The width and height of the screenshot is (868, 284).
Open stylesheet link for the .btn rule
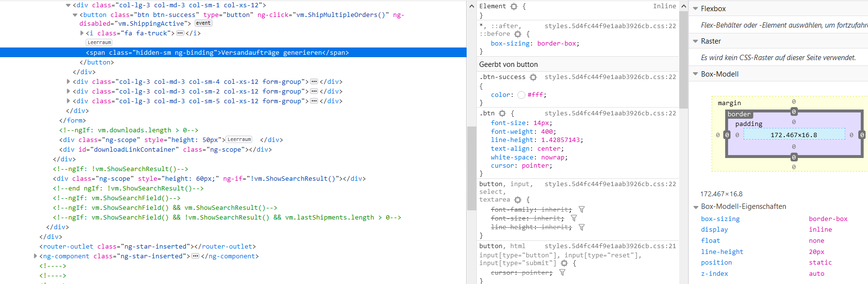point(610,113)
